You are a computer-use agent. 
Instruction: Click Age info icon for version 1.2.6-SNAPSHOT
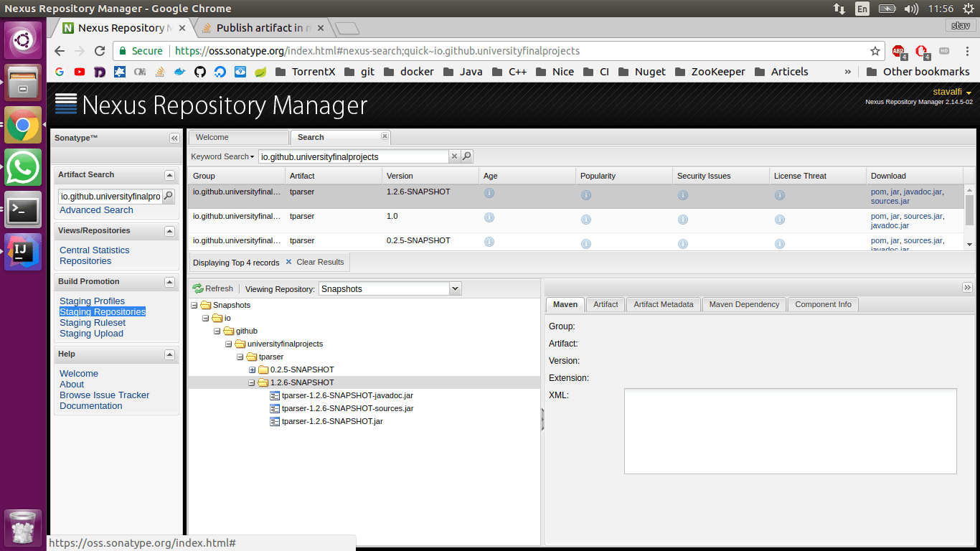[489, 194]
